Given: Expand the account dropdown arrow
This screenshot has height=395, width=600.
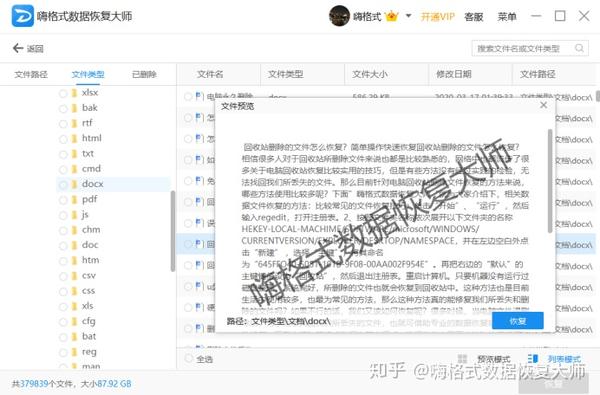Looking at the screenshot, I should coord(408,16).
